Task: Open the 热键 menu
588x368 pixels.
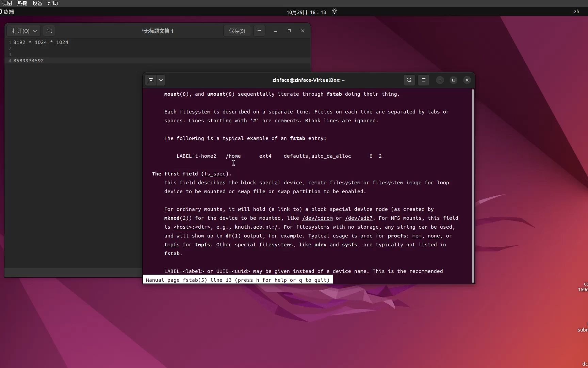Action: (x=22, y=3)
